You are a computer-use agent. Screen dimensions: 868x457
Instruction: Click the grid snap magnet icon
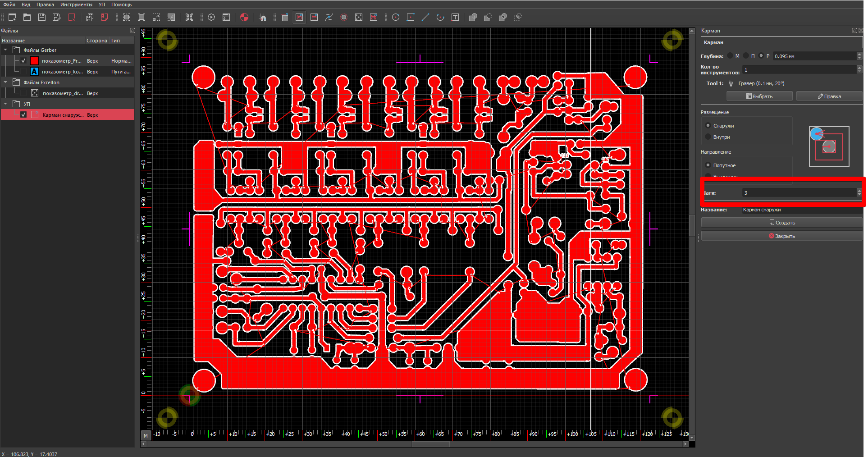(262, 17)
